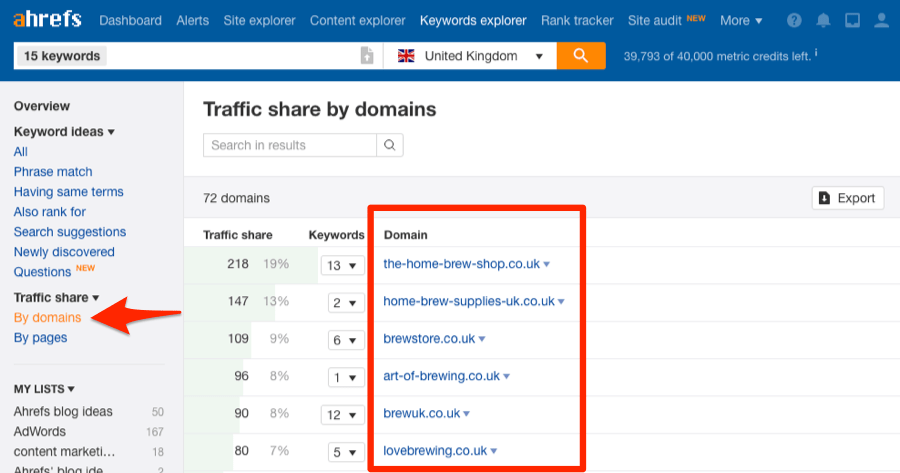The height and width of the screenshot is (473, 900).
Task: Collapse the Keyword ideas section
Action: pyautogui.click(x=64, y=131)
